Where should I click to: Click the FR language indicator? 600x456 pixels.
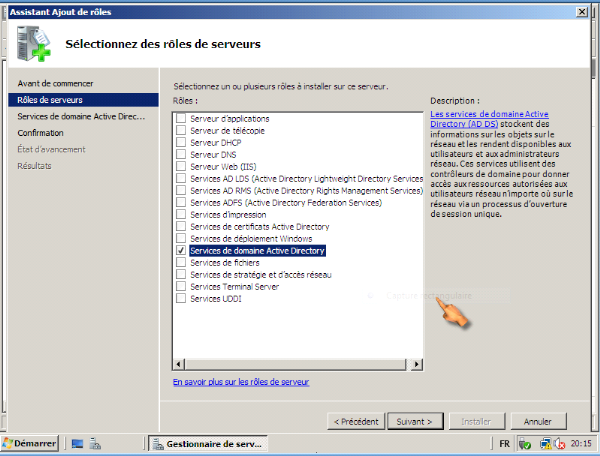click(504, 444)
